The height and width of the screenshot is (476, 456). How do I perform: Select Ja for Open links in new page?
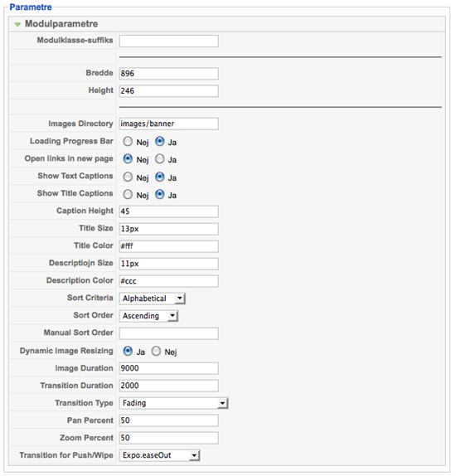tap(160, 158)
